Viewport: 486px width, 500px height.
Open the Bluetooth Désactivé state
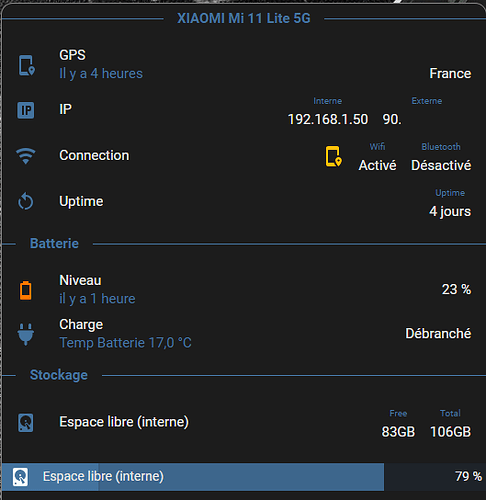(x=441, y=165)
